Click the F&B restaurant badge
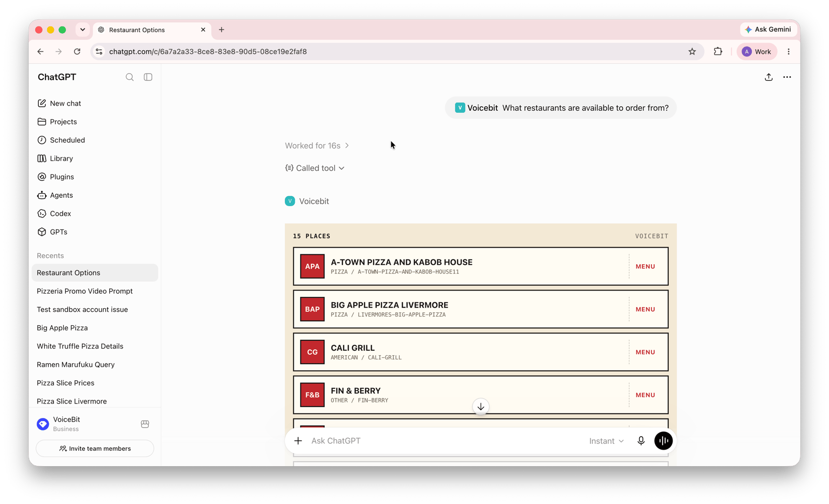 click(x=312, y=395)
